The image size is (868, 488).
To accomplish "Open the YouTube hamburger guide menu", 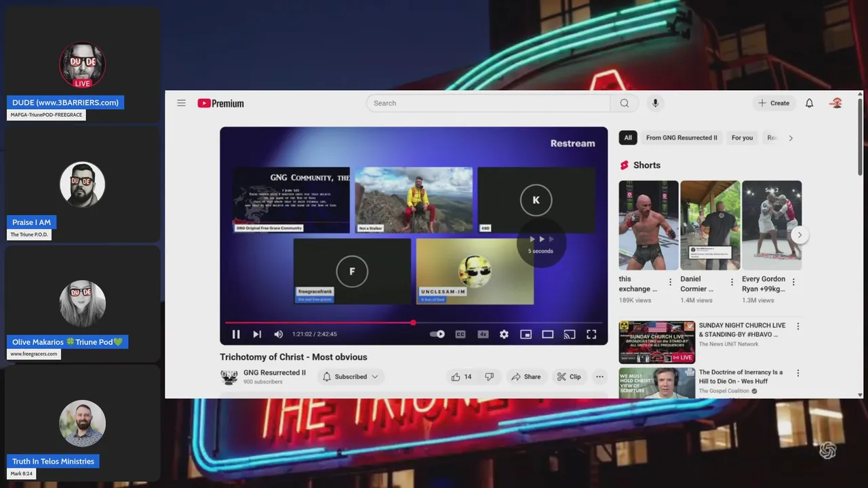I will tap(181, 103).
